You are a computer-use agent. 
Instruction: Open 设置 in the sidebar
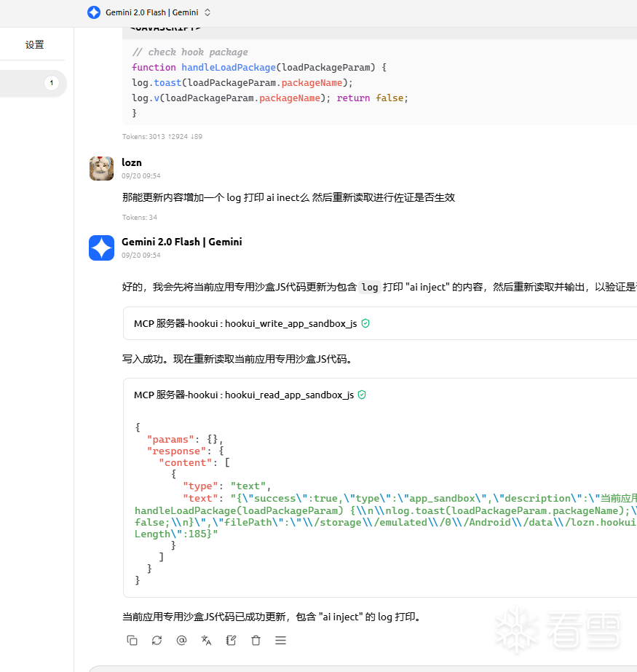[x=34, y=44]
